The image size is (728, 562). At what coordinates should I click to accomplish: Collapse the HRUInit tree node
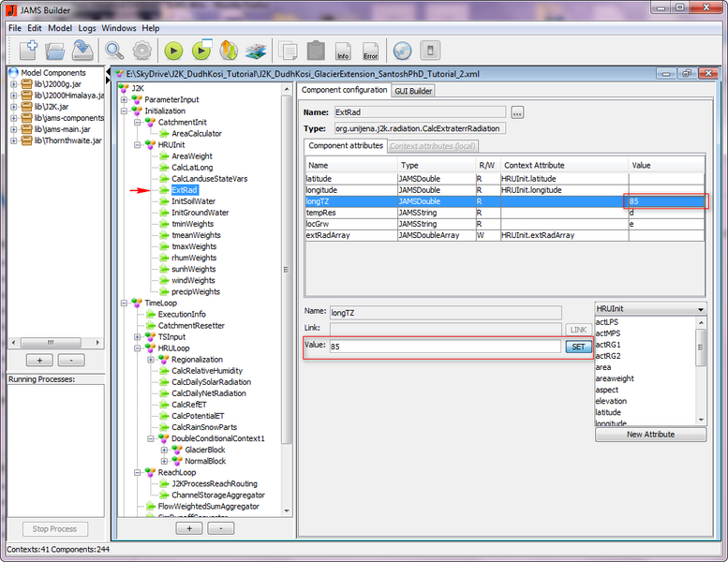pos(137,145)
